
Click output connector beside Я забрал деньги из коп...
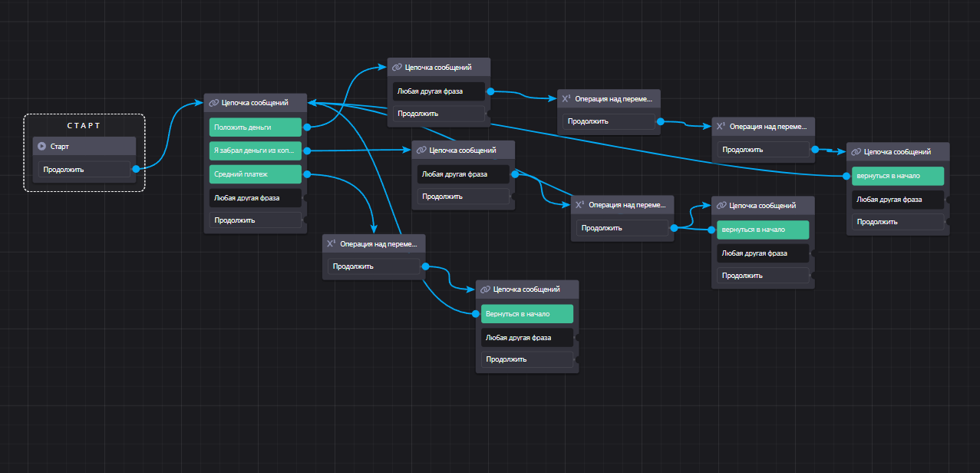307,150
